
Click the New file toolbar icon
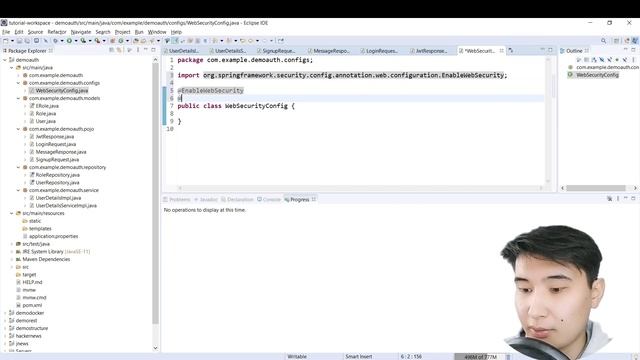pyautogui.click(x=6, y=41)
